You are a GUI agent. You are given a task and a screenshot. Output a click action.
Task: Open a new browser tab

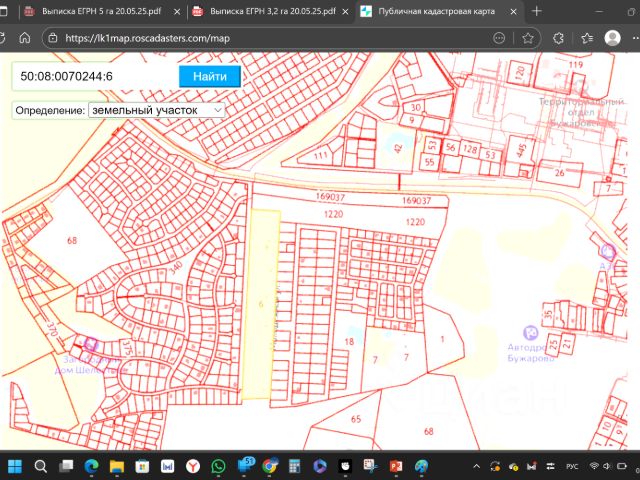click(538, 12)
